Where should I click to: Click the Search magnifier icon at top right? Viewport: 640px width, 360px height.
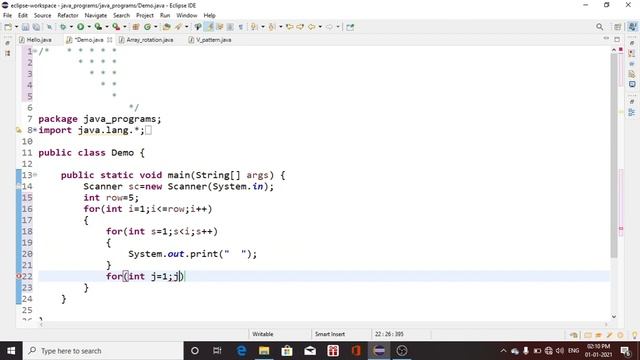pos(599,27)
